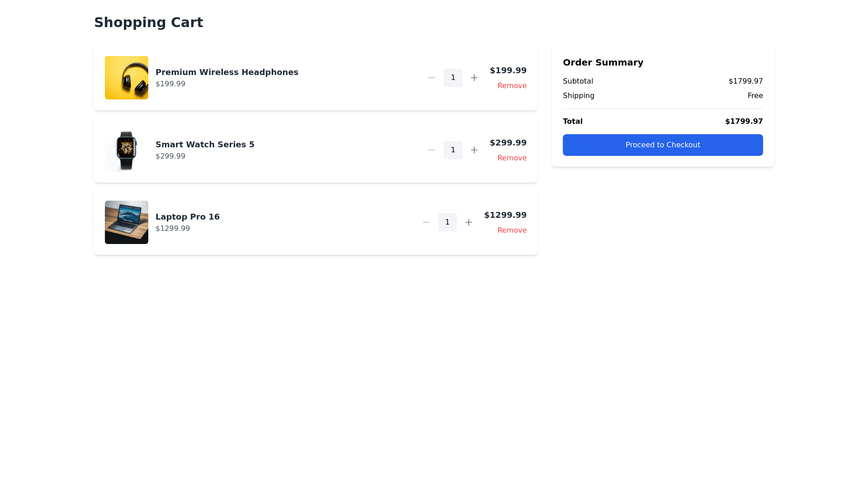Increase quantity of Premium Wireless Headphones
Viewport: 868px width, 488px height.
click(x=474, y=78)
